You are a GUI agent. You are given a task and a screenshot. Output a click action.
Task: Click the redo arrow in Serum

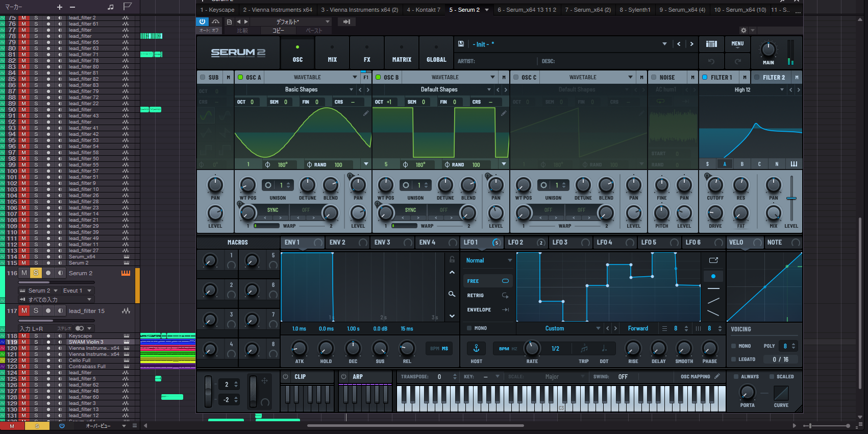pos(737,61)
